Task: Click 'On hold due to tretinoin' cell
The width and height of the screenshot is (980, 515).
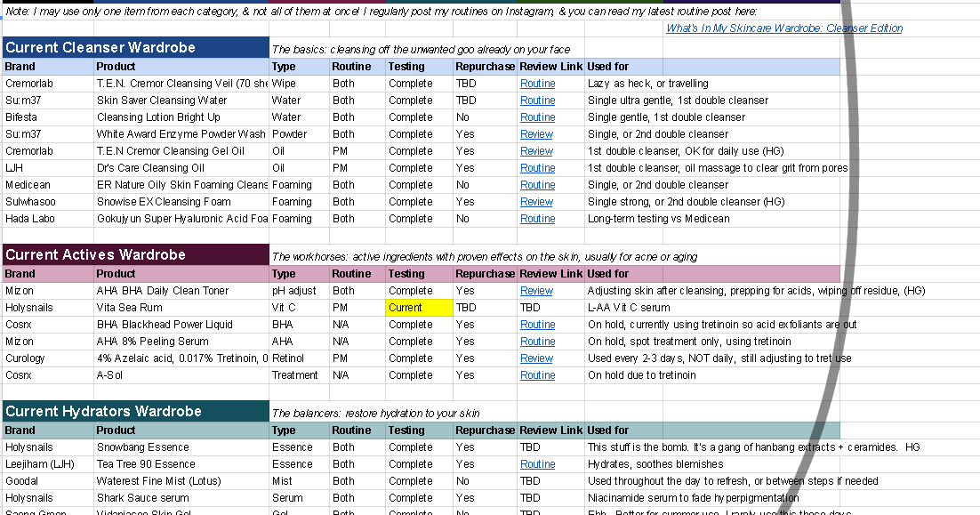Action: pos(642,375)
